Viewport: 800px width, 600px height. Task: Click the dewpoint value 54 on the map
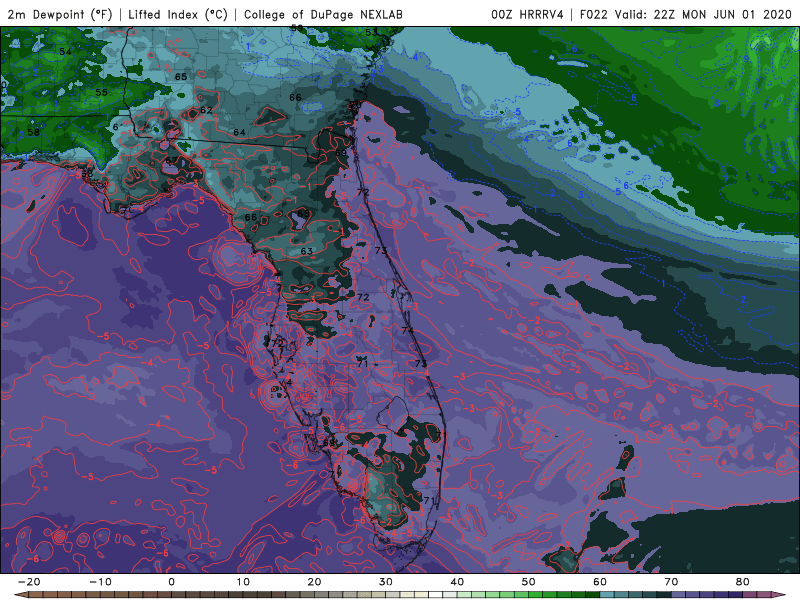65,52
